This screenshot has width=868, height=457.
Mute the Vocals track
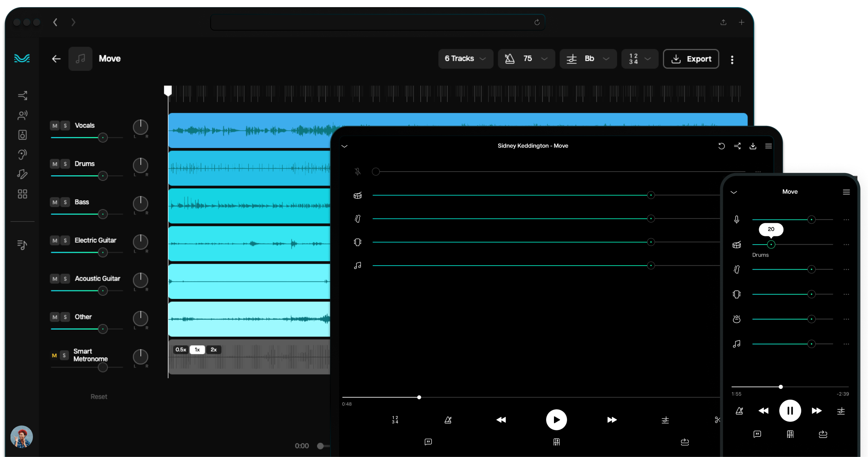[54, 125]
